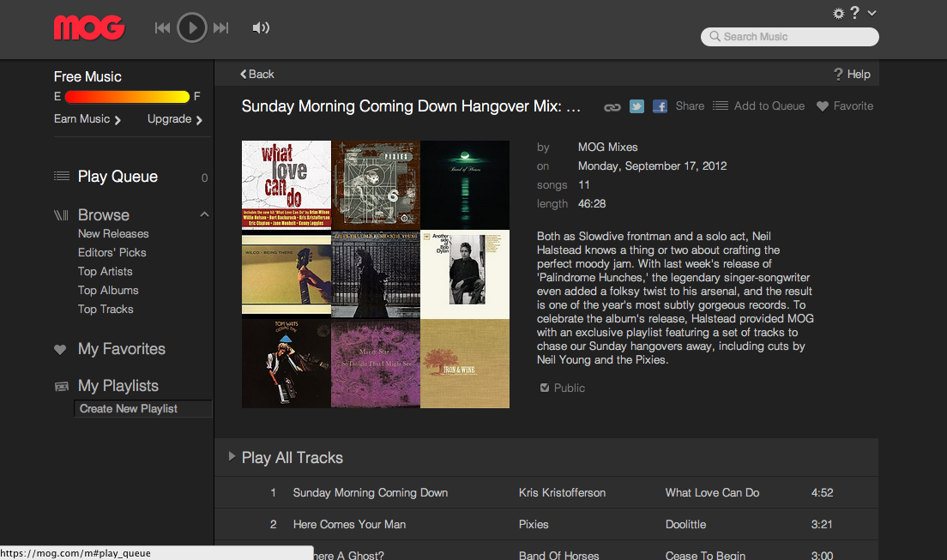Screen dimensions: 947x560
Task: Browse Top Artists
Action: 106,272
